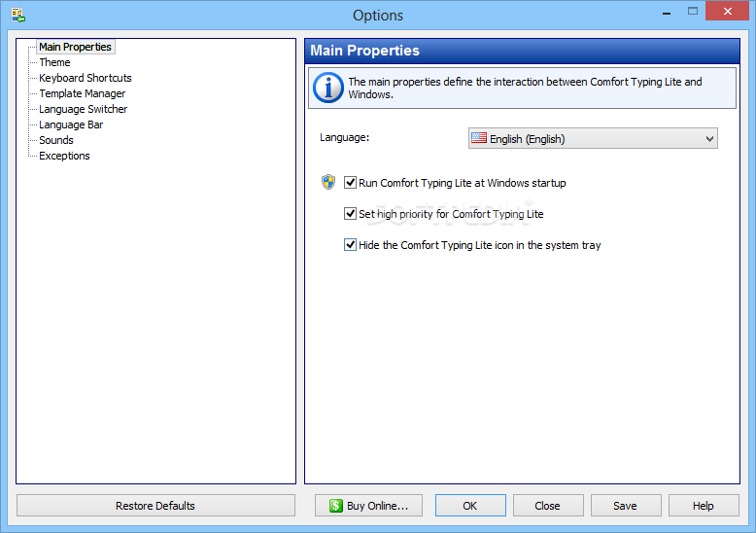Viewport: 756px width, 533px height.
Task: Open the Language dropdown arrow
Action: [x=709, y=138]
